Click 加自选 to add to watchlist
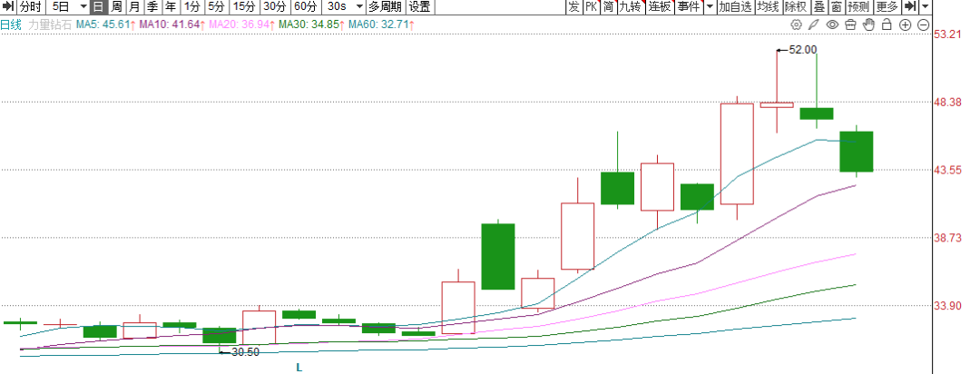The height and width of the screenshot is (374, 980). coord(734,7)
